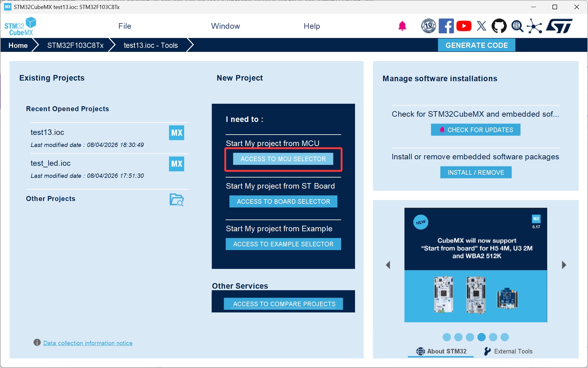Open test13.ioc via its MX icon
This screenshot has height=368, width=588.
tap(176, 133)
